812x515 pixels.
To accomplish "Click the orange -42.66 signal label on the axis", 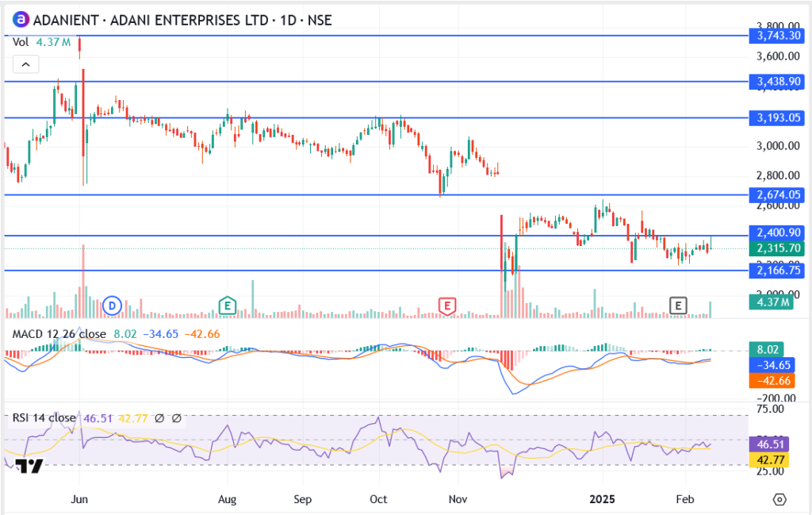I will (778, 380).
